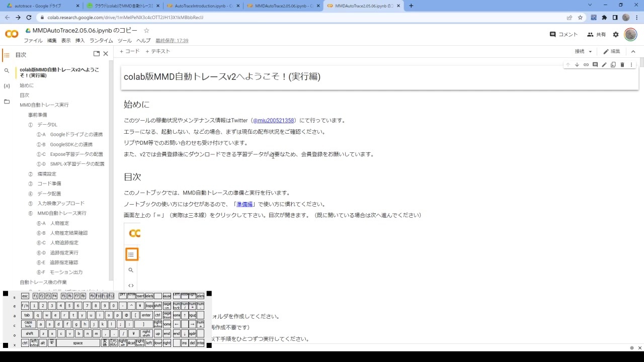
Task: Click the 共有 share button
Action: (596, 35)
